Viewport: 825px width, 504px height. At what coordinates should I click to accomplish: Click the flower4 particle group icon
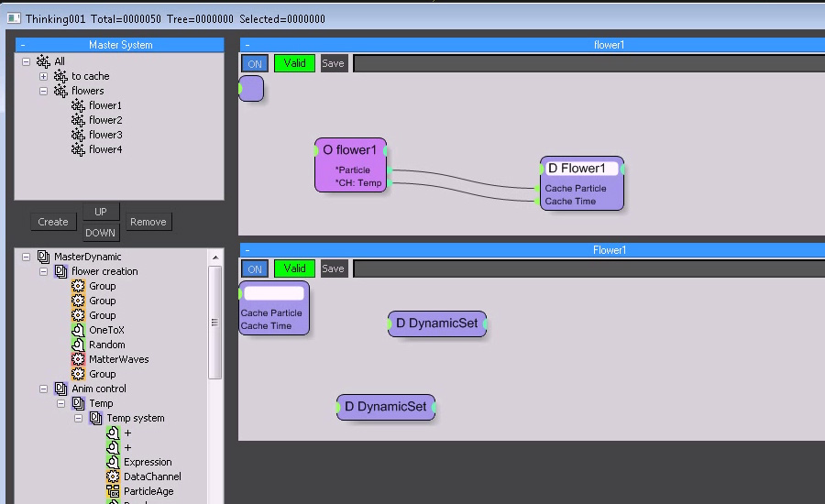point(78,150)
